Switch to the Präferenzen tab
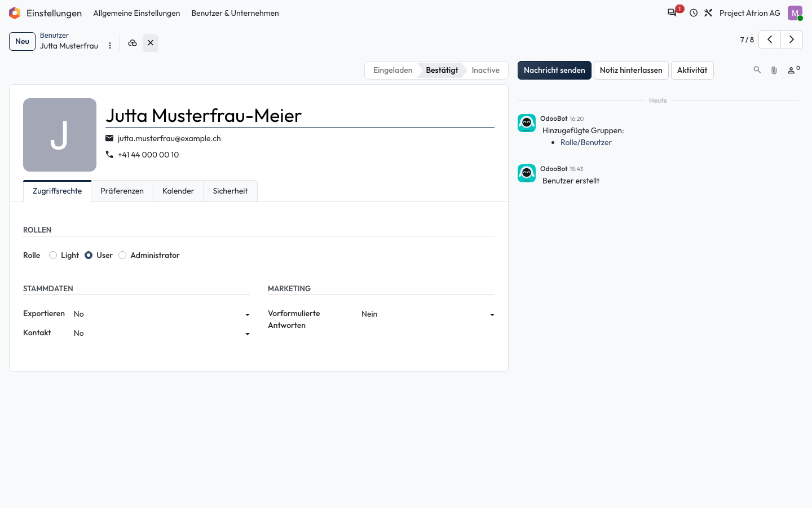Image resolution: width=812 pixels, height=508 pixels. (122, 191)
